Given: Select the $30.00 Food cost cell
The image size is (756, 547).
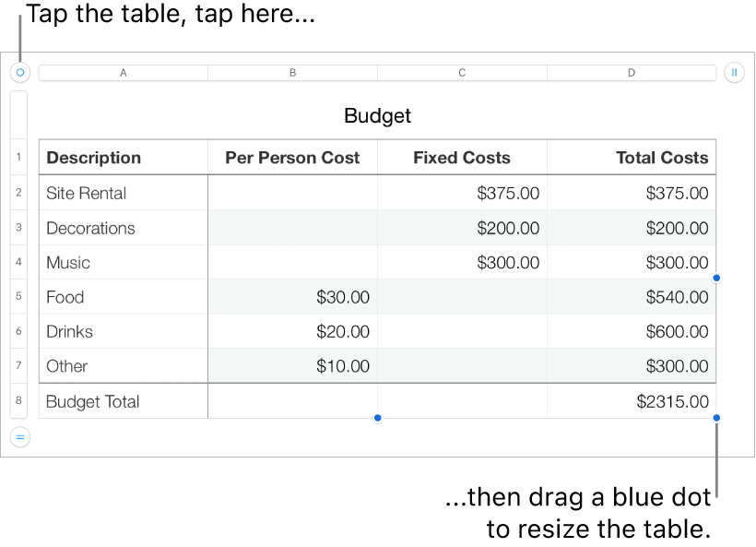Looking at the screenshot, I should click(x=292, y=296).
